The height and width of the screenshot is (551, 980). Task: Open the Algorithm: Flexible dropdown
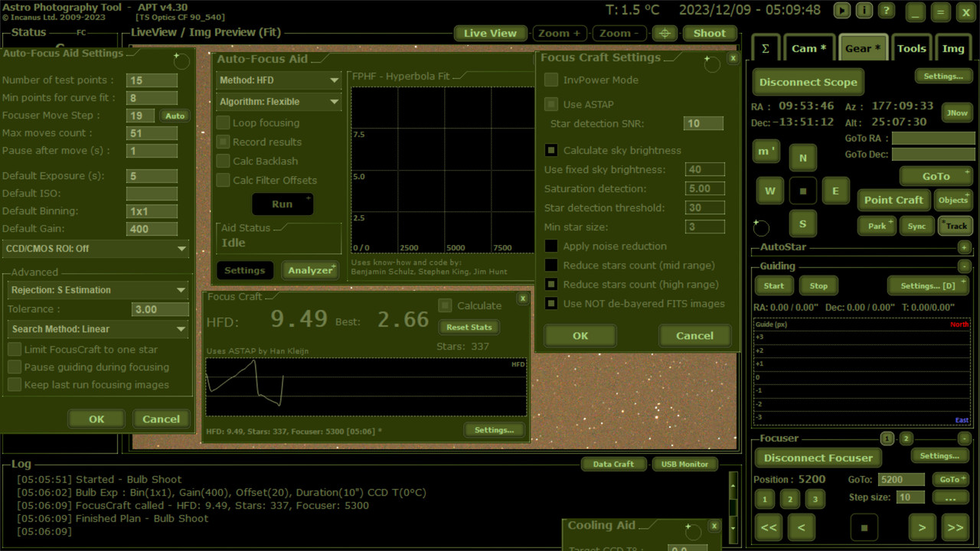[279, 102]
